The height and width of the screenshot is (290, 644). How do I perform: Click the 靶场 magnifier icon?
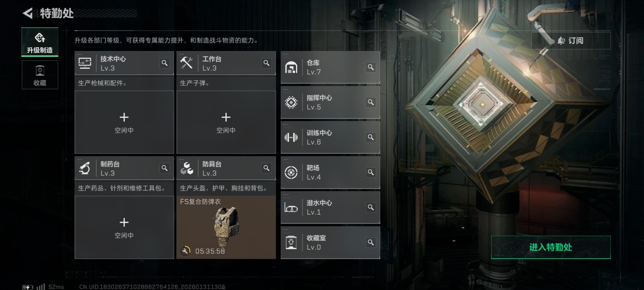point(371,172)
